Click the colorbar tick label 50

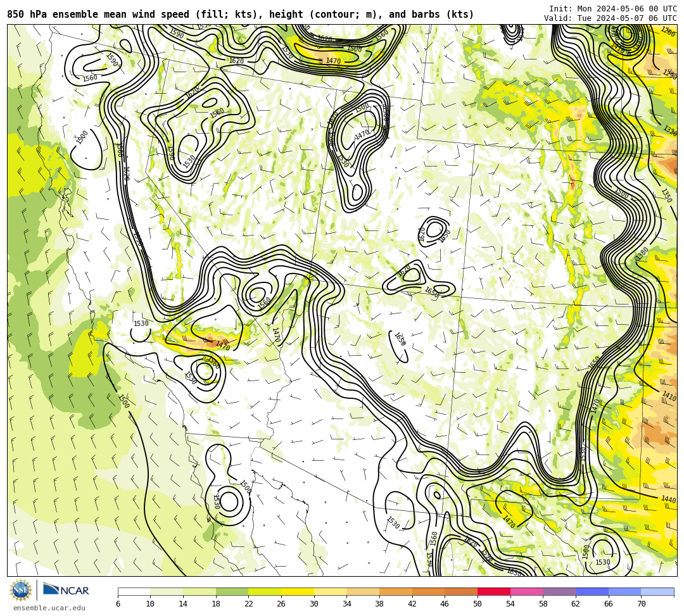[478, 604]
